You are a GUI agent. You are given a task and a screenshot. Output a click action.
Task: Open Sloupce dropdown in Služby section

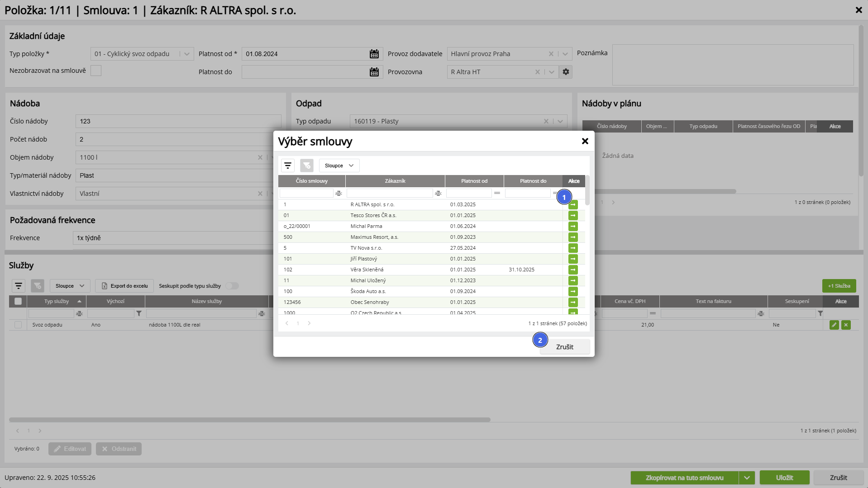pos(70,286)
